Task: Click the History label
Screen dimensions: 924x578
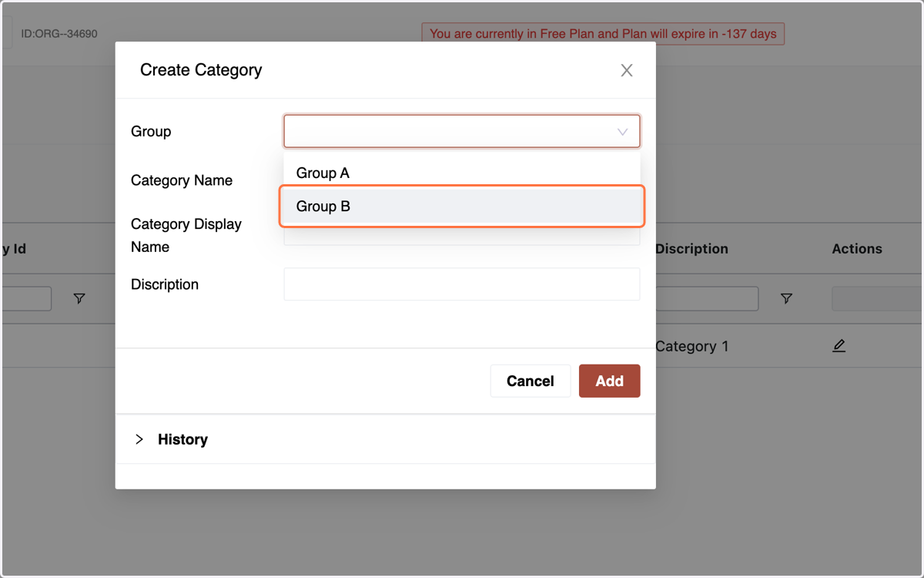Action: pos(182,439)
